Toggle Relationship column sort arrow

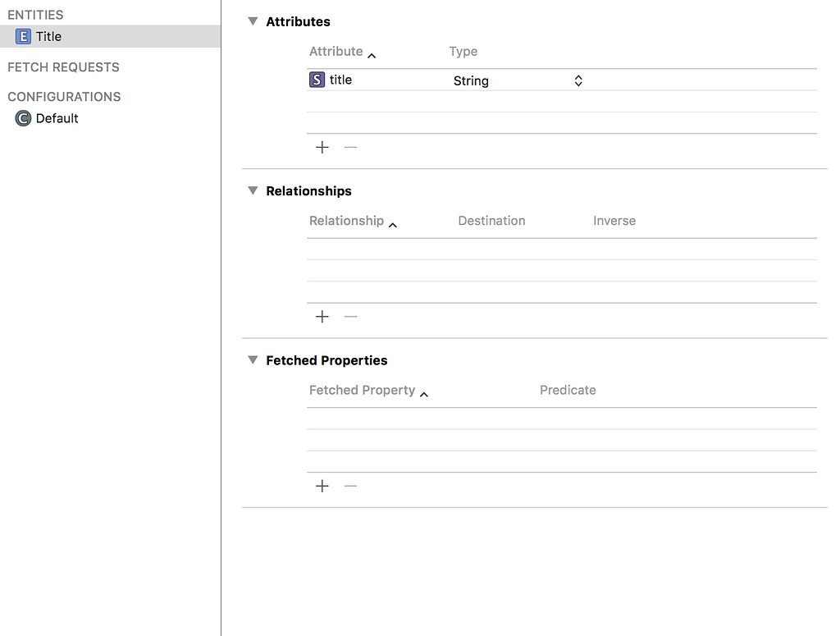point(393,225)
